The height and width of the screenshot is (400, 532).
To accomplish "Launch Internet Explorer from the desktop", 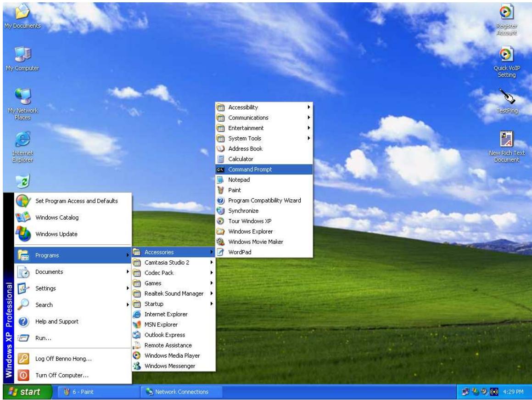I will click(22, 146).
